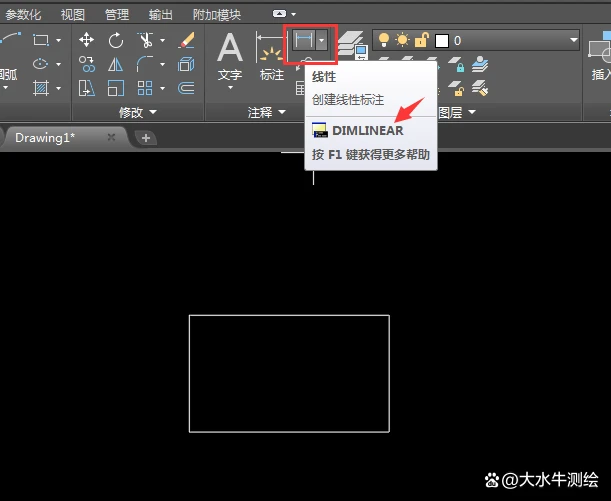Open the 输出 ribbon tab
This screenshot has height=501, width=611.
[x=161, y=15]
